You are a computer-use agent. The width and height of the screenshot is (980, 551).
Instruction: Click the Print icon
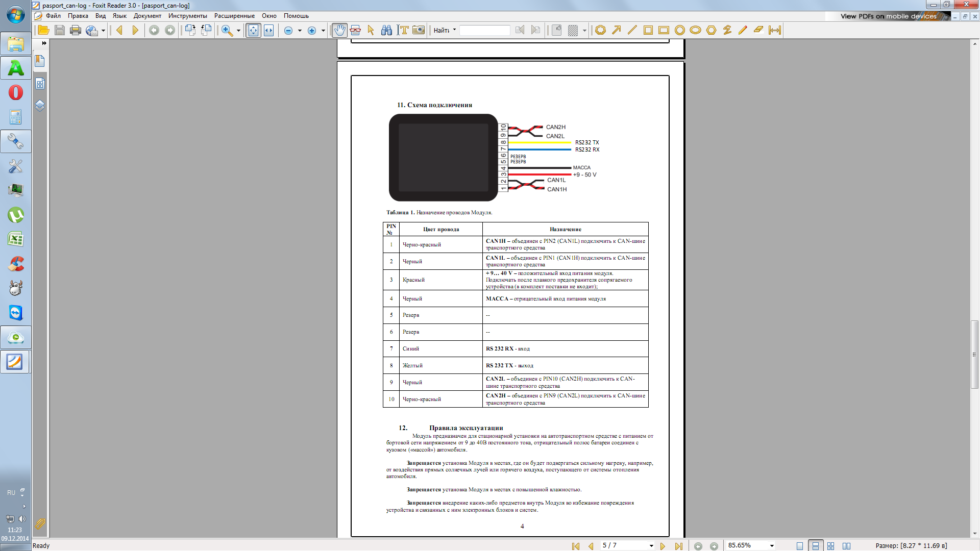point(76,30)
